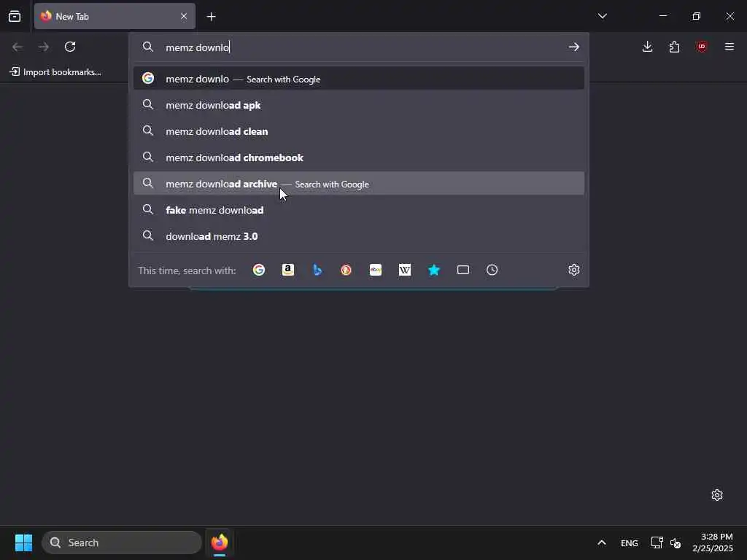747x560 pixels.
Task: Switch to the New Tab tab
Action: (x=115, y=16)
